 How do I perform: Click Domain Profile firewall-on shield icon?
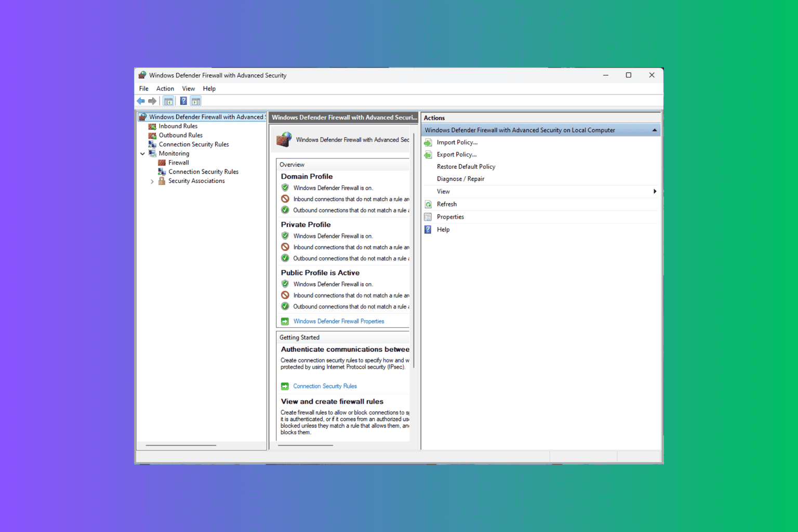pos(285,188)
